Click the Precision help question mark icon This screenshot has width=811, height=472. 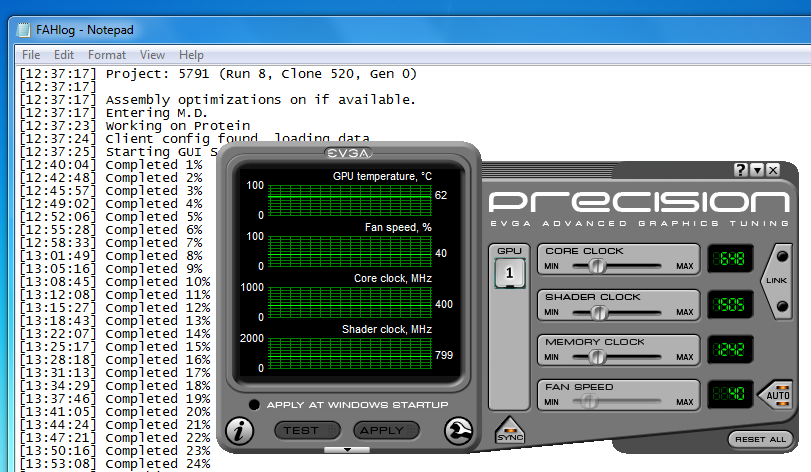[x=741, y=170]
